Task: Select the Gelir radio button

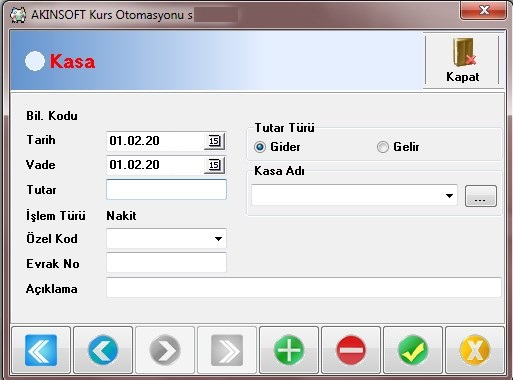Action: tap(383, 147)
